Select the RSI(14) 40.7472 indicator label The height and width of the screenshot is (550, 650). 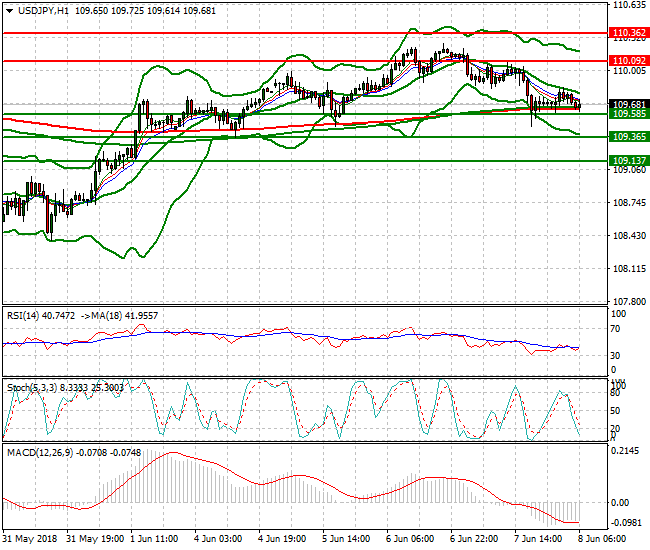(41, 316)
